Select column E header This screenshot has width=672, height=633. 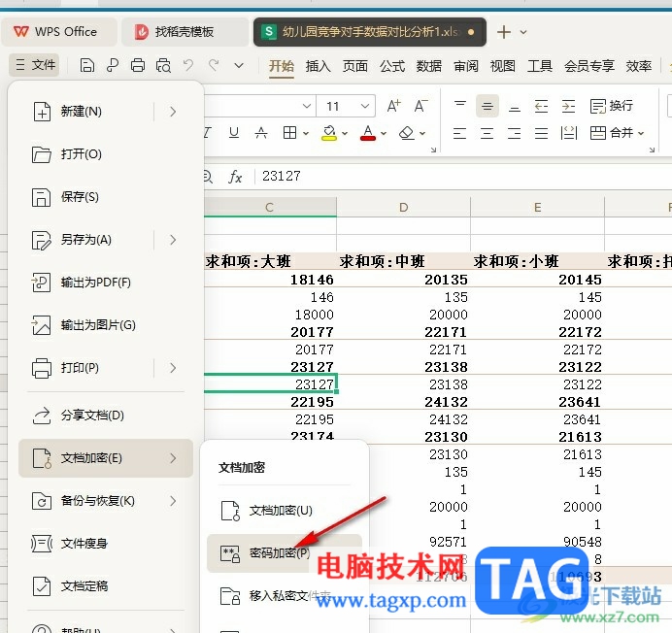click(x=537, y=208)
